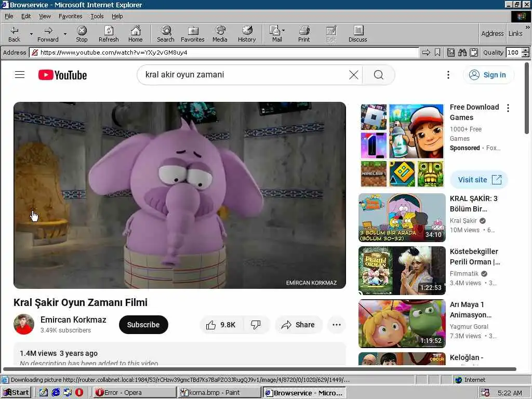Click the YouTube search magnifier button
Viewport: 532px width, 399px height.
coord(379,75)
